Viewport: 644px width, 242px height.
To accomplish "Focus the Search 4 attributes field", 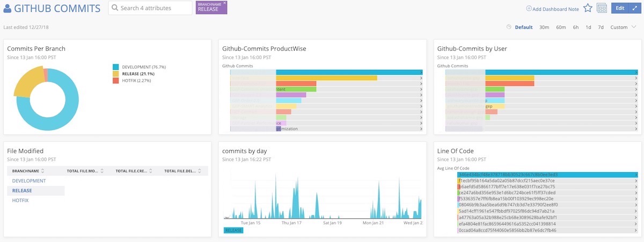I will coord(150,8).
